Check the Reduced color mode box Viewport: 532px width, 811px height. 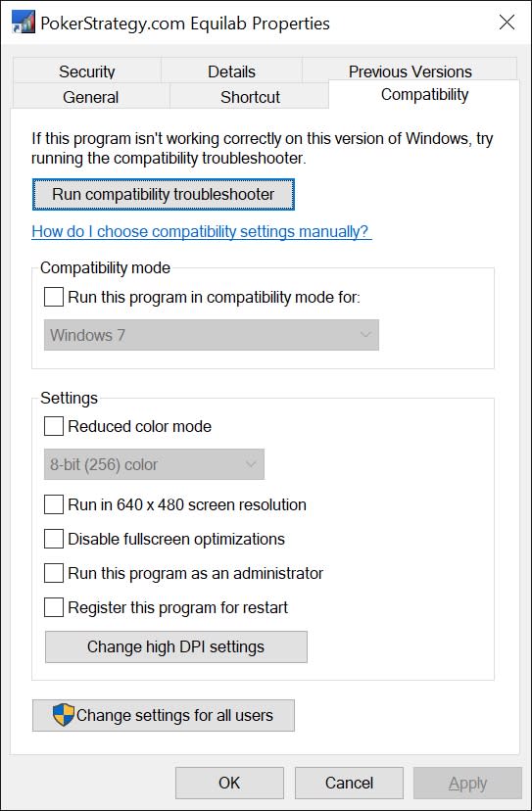point(54,427)
